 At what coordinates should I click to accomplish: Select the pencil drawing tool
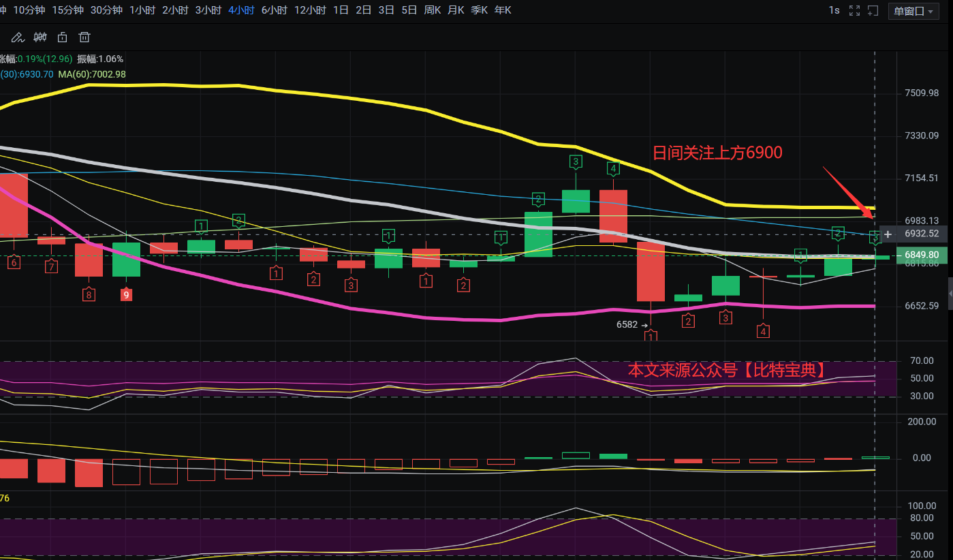pos(18,37)
